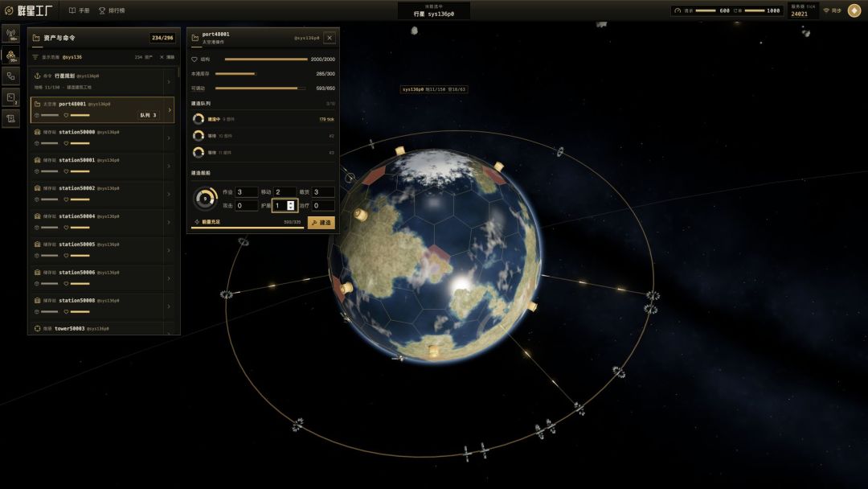This screenshot has width=868, height=489.
Task: Click the assets panel scrollbar
Action: coord(178,72)
